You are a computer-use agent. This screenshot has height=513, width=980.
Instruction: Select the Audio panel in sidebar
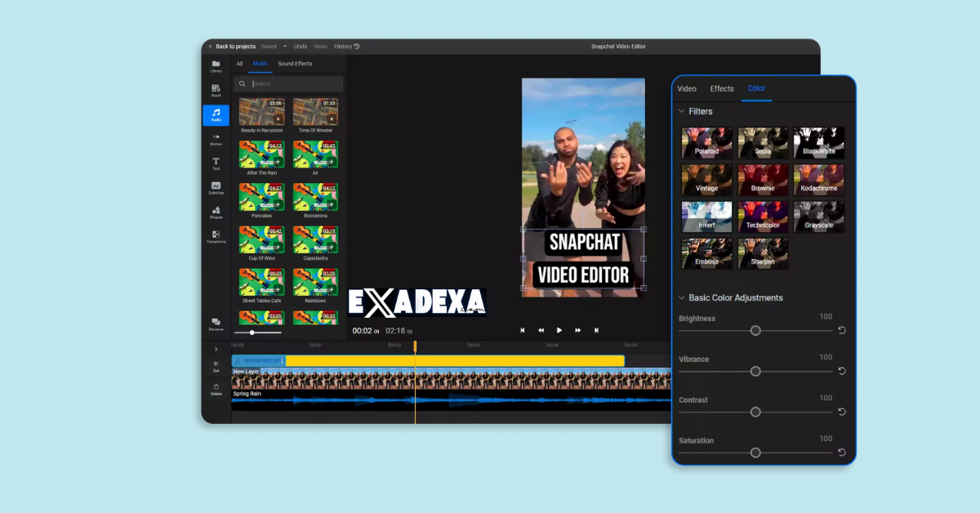pyautogui.click(x=216, y=117)
